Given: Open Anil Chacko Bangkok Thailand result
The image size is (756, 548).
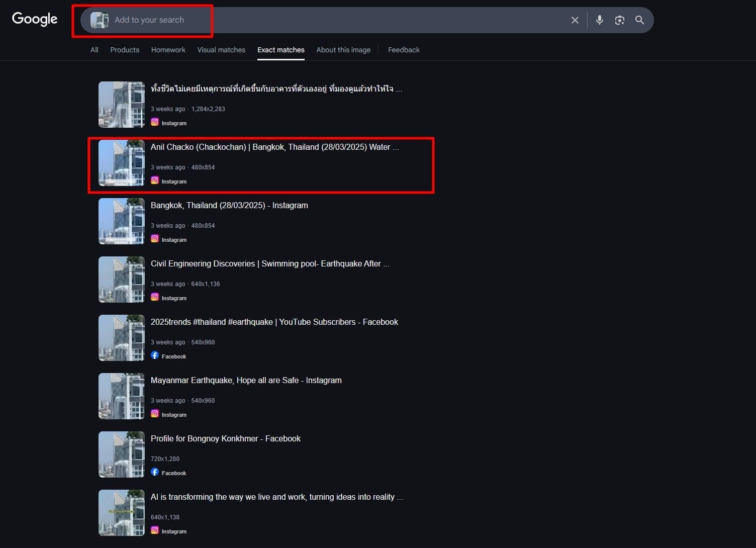Looking at the screenshot, I should [x=274, y=147].
